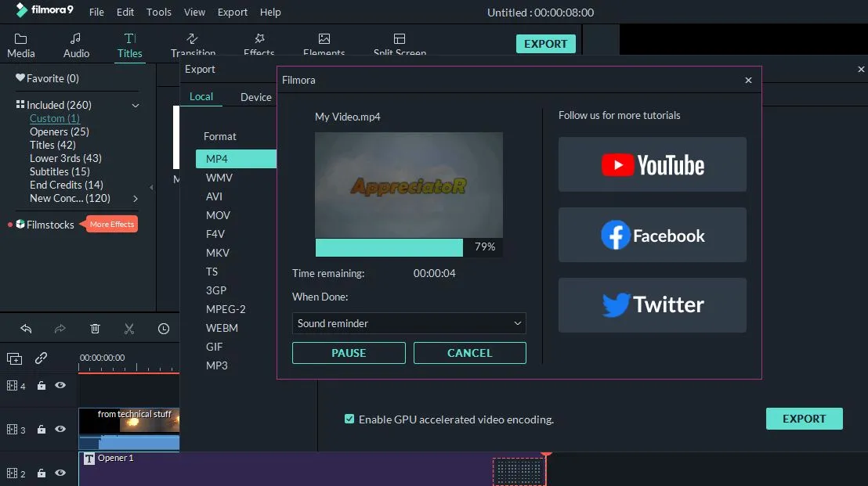868x486 pixels.
Task: Open the Help menu
Action: click(x=270, y=13)
